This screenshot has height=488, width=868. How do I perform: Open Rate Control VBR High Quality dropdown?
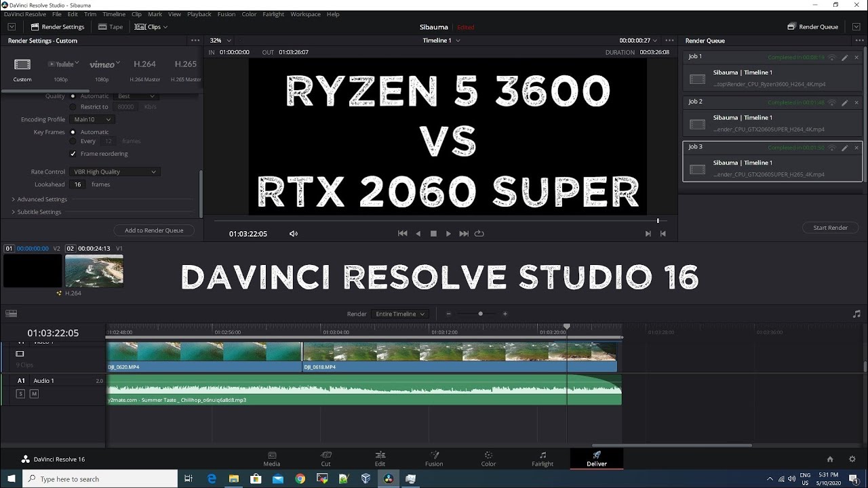coord(115,172)
